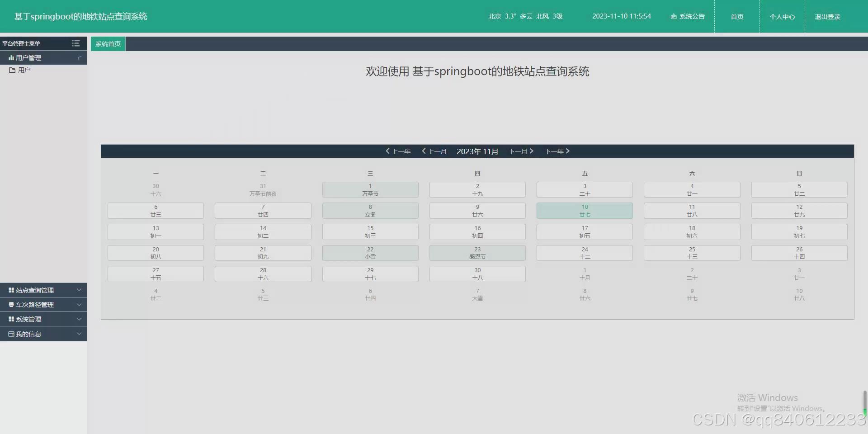Go to next month 下一月
This screenshot has width=868, height=434.
(x=521, y=151)
